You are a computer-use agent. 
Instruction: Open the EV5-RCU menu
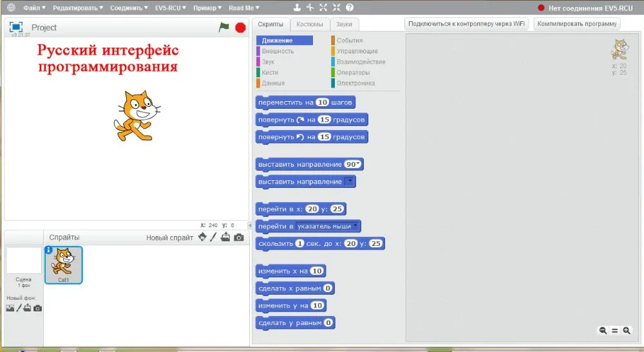click(x=171, y=8)
